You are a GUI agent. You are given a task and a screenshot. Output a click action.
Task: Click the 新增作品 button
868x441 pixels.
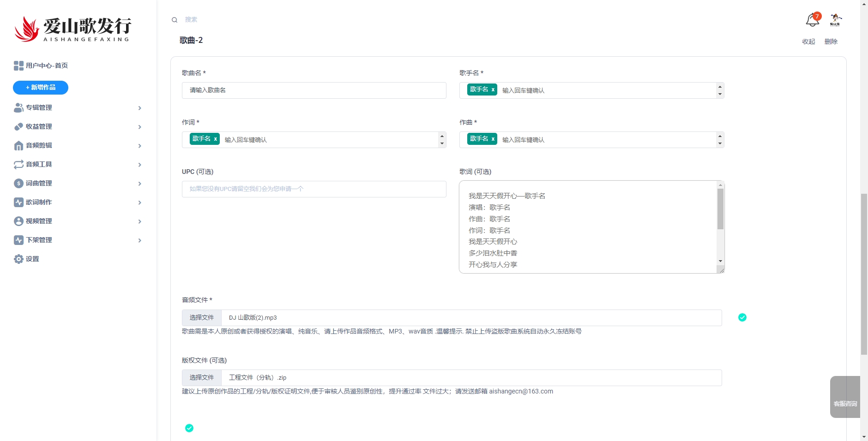point(41,88)
